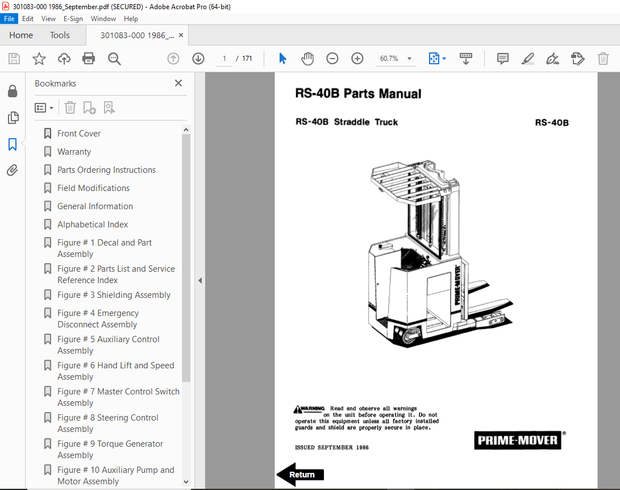Open the Alphabetical Index bookmark
This screenshot has width=620, height=490.
coord(93,224)
